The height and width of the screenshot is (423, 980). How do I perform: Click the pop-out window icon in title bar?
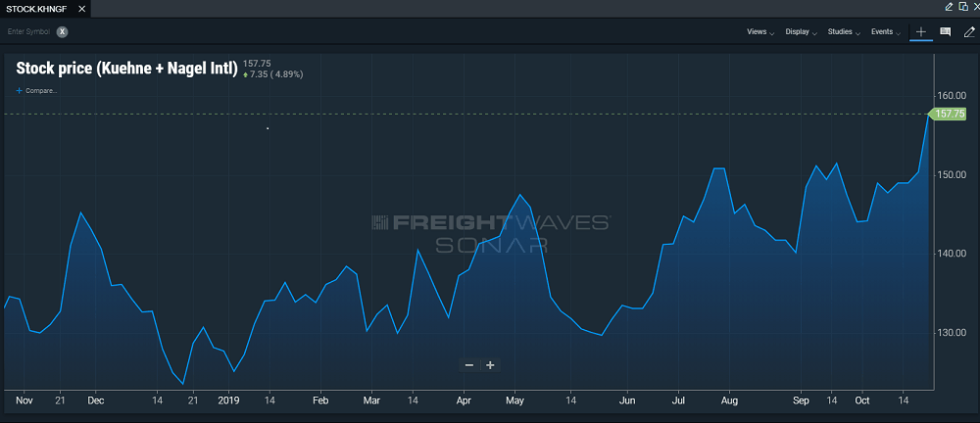coord(962,6)
